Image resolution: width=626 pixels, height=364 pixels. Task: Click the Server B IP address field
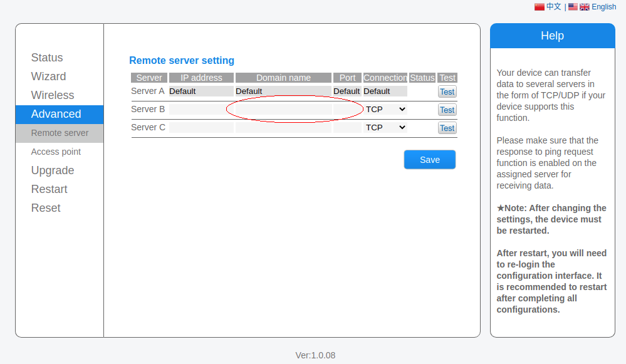pyautogui.click(x=201, y=109)
